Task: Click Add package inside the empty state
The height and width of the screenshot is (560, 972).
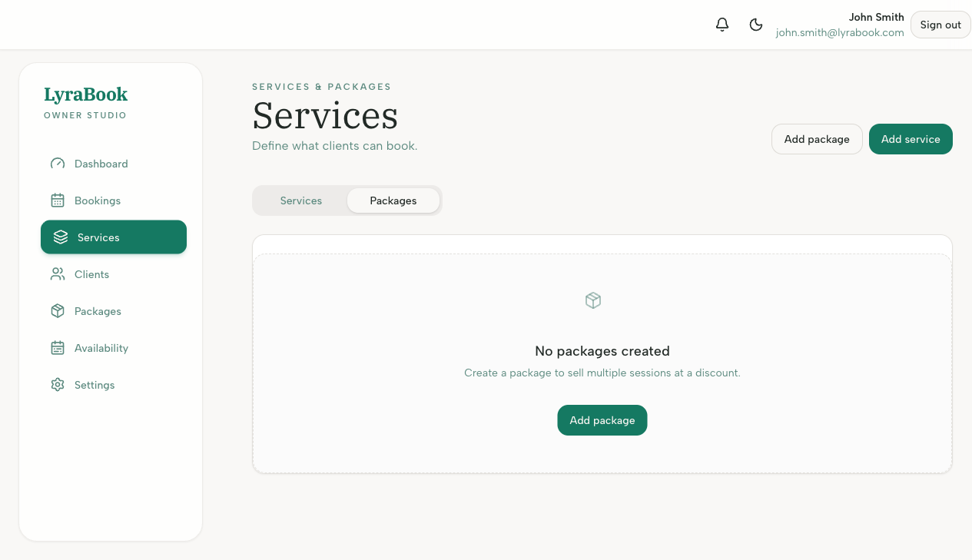Action: 602,420
